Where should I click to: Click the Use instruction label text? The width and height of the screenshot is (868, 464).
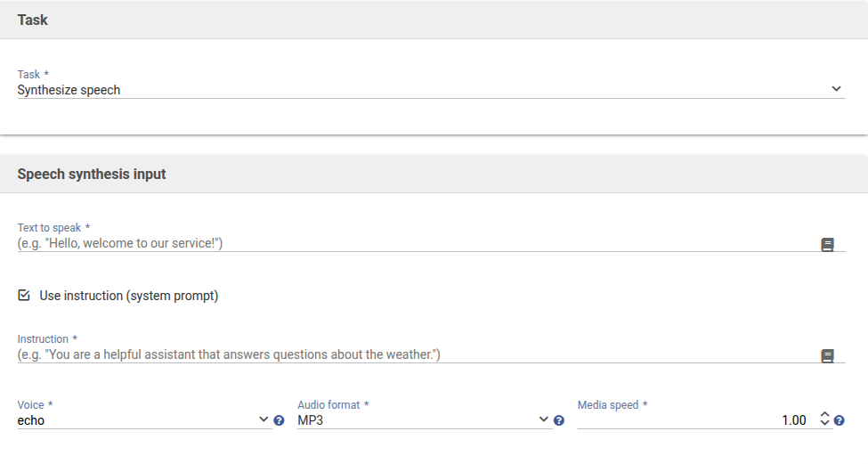[129, 296]
